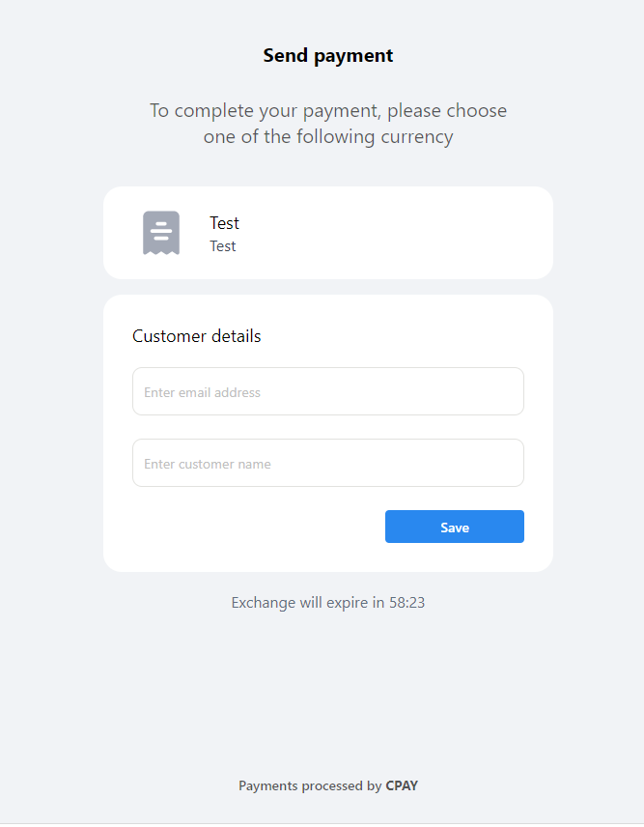Screen dimensions: 644x827
Task: Click the 'one of the following currency' line
Action: pos(328,137)
